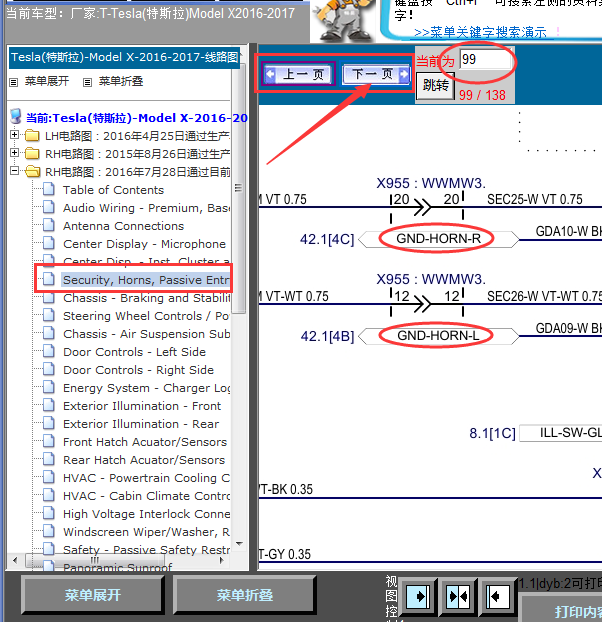602x622 pixels.
Task: Open Audio Wiring - Premium page
Action: 146,208
